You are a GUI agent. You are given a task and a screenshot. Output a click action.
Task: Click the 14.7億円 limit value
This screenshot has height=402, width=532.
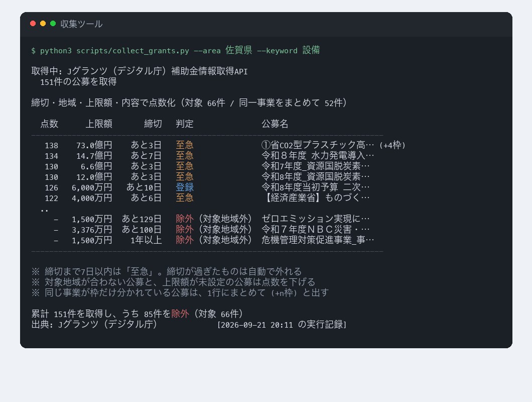coord(94,156)
